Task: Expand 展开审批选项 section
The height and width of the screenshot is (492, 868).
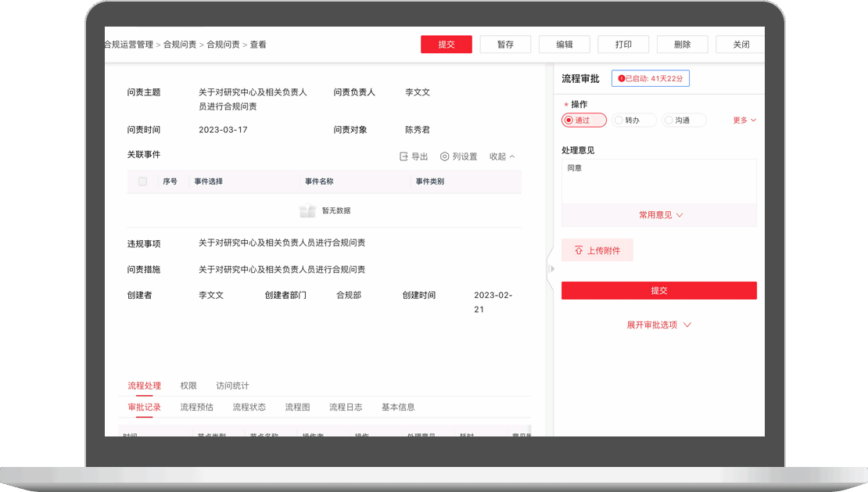Action: 658,325
